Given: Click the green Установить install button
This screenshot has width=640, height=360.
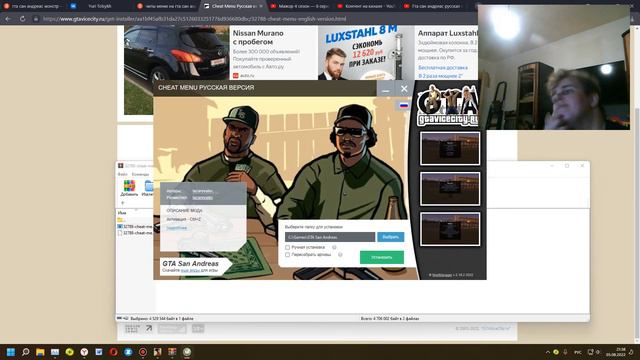Looking at the screenshot, I should (382, 258).
